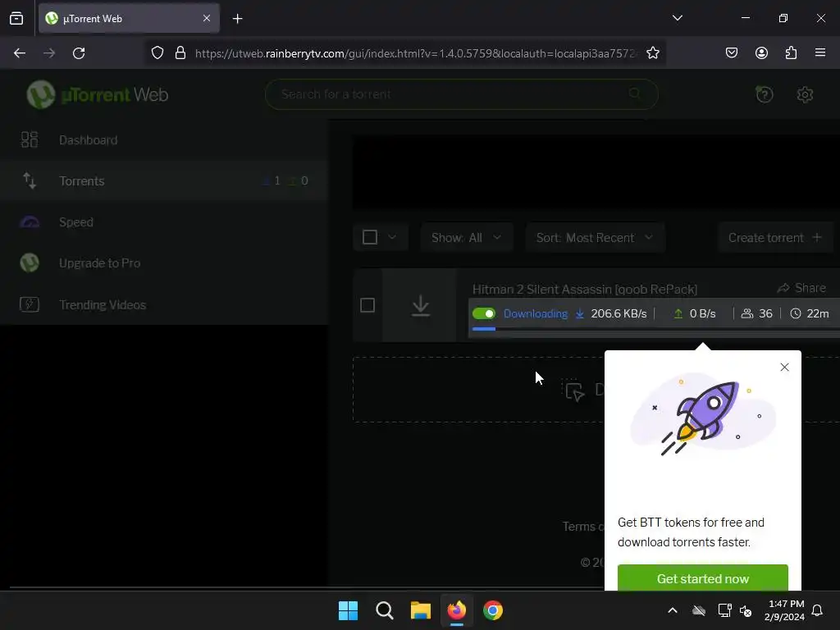Image resolution: width=840 pixels, height=630 pixels.
Task: Open a new browser tab
Action: tap(237, 19)
